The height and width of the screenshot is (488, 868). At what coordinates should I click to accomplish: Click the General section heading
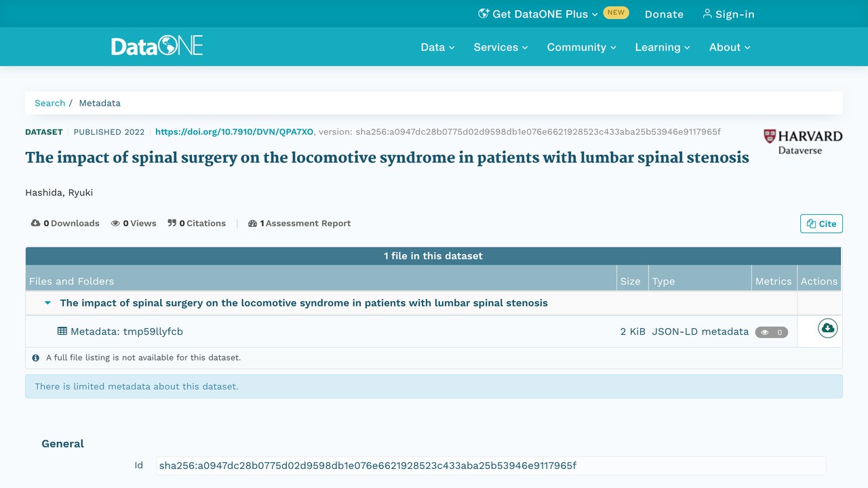[63, 444]
